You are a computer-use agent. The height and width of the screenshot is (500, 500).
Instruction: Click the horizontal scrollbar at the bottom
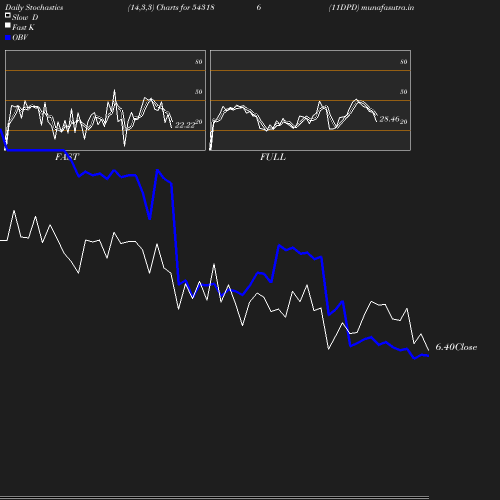(214, 497)
